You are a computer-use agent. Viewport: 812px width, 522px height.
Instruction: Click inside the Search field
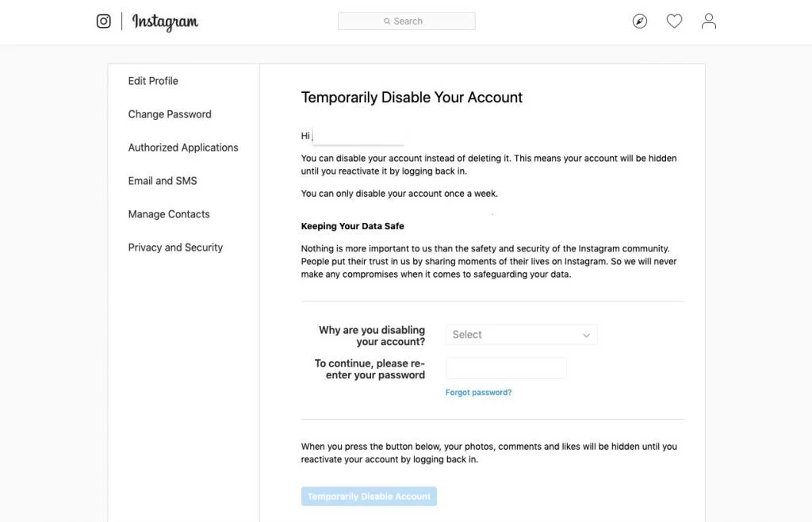tap(420, 21)
